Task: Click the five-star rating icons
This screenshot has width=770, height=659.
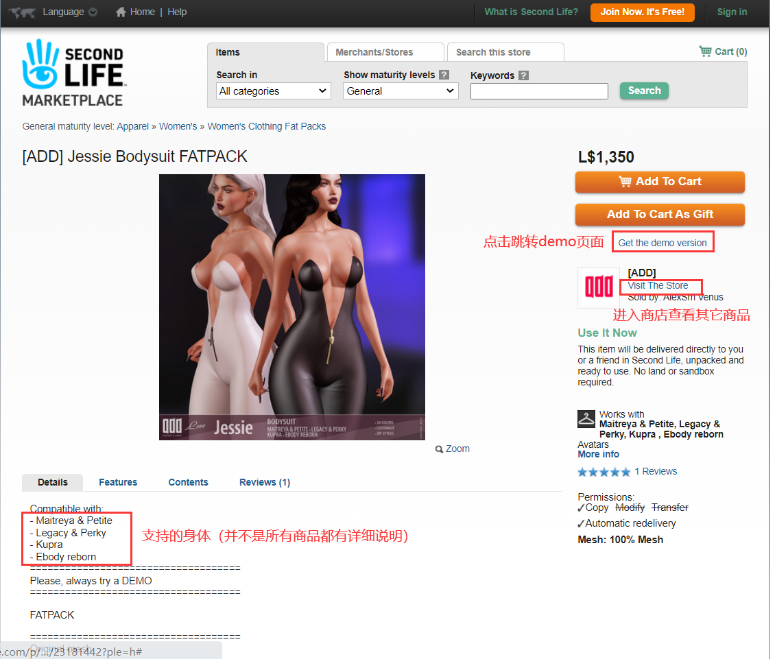Action: (x=604, y=472)
